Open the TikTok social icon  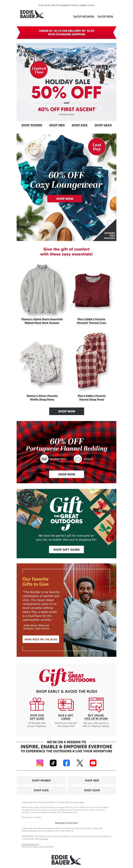point(53,763)
